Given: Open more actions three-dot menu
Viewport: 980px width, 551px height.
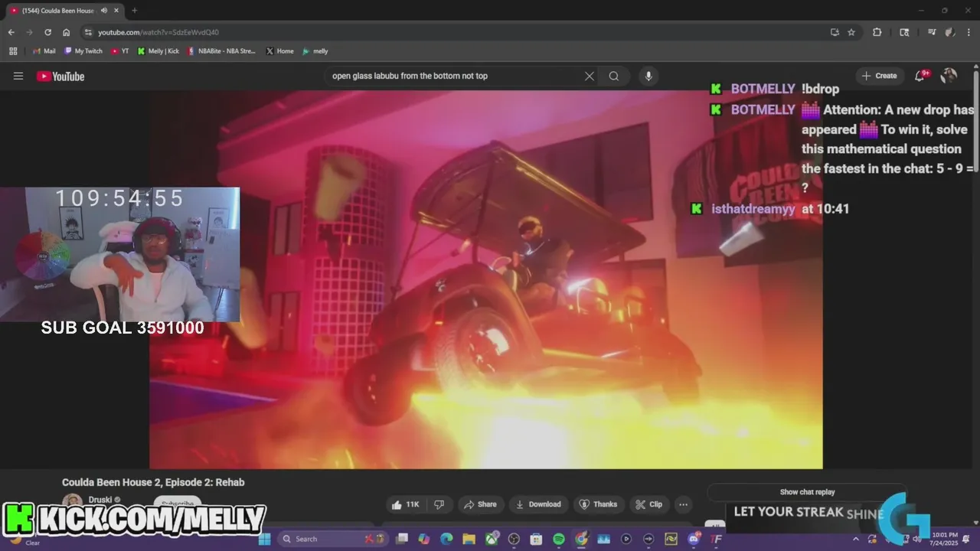Looking at the screenshot, I should coord(683,504).
